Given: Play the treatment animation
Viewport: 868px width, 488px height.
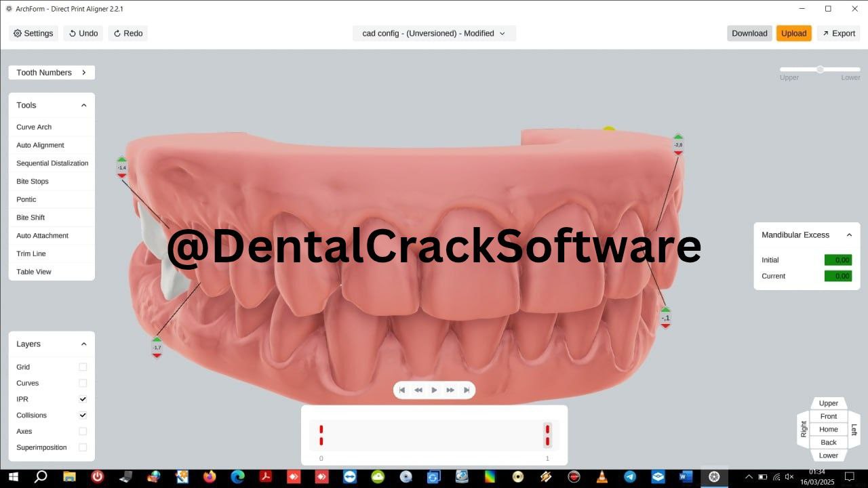Looking at the screenshot, I should pos(434,390).
